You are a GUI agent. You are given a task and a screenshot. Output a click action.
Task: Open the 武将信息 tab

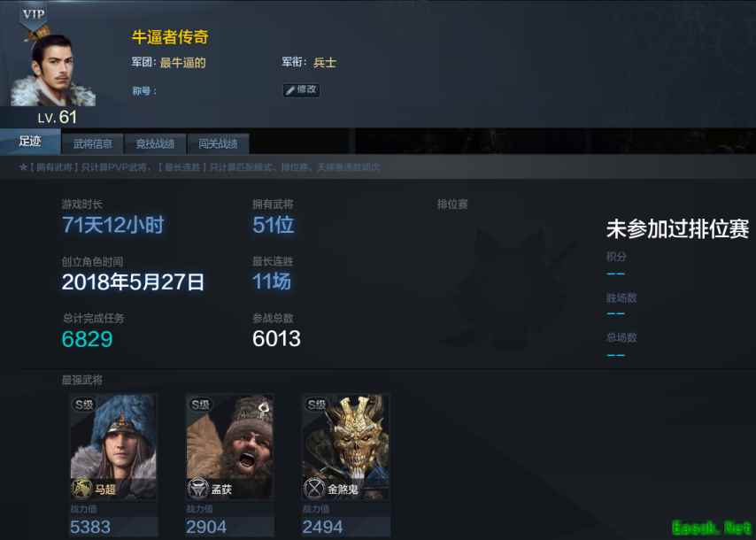pyautogui.click(x=93, y=143)
